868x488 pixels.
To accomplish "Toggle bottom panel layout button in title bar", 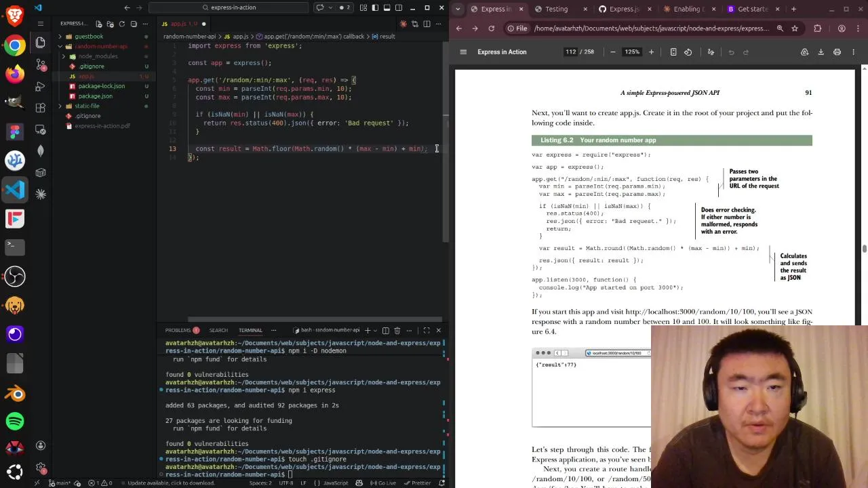I will click(387, 7).
